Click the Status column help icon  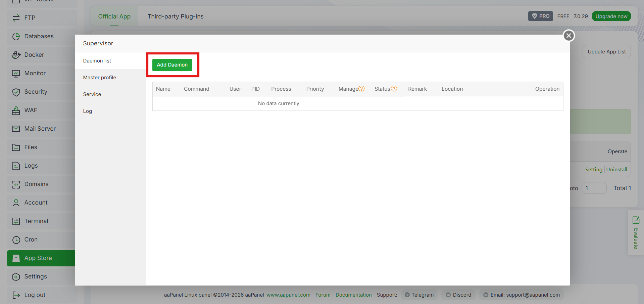(394, 89)
